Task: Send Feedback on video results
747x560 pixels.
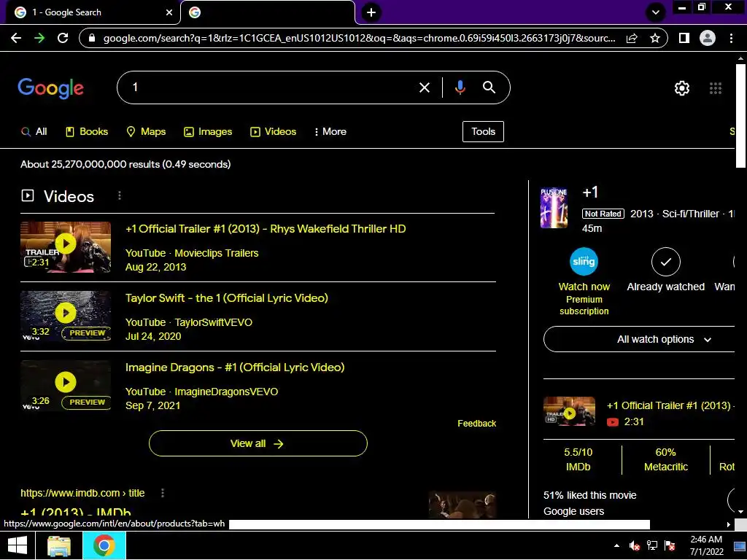Action: pyautogui.click(x=476, y=424)
